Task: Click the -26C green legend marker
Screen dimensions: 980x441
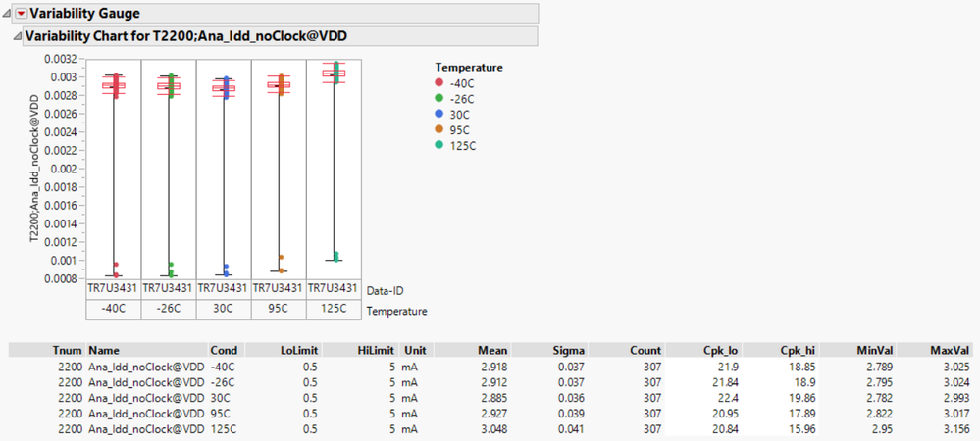Action: pos(438,98)
